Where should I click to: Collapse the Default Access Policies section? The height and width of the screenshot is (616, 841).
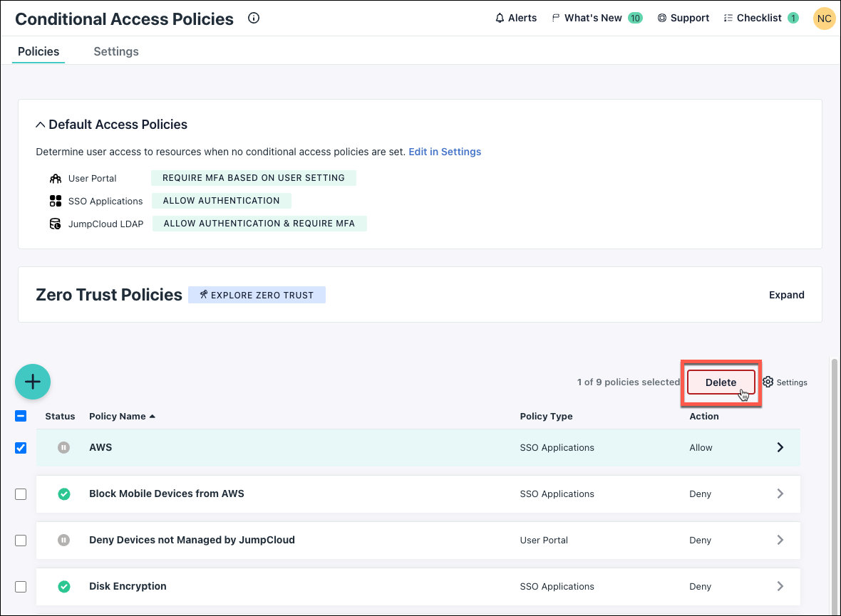point(41,123)
